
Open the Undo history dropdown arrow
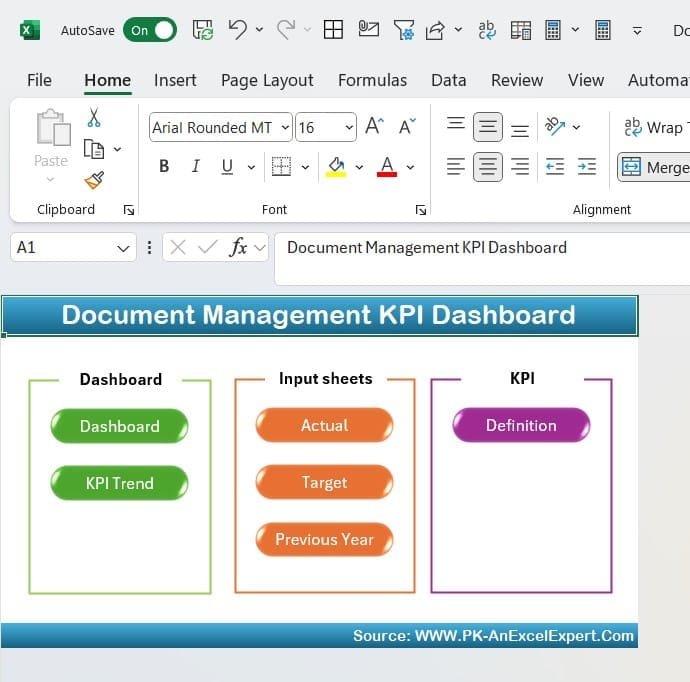click(x=260, y=29)
